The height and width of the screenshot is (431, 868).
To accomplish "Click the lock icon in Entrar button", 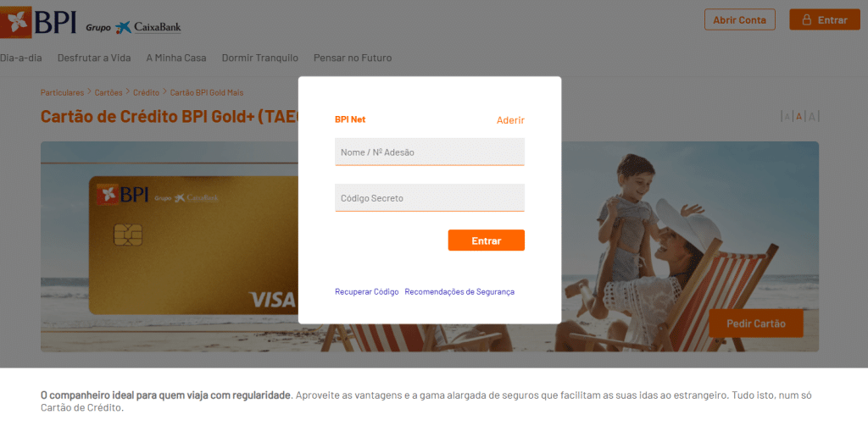I will [807, 20].
